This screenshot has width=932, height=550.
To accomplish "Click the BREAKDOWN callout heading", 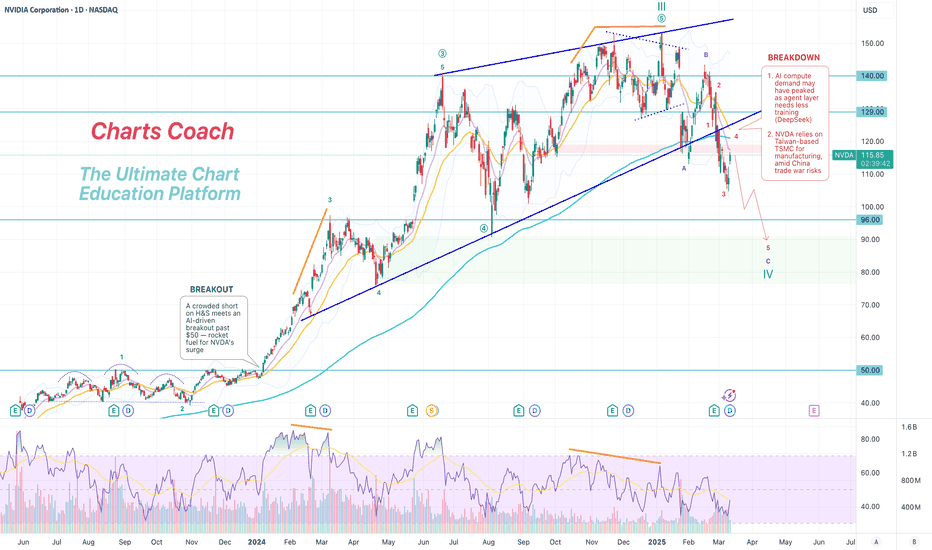I will (x=794, y=58).
